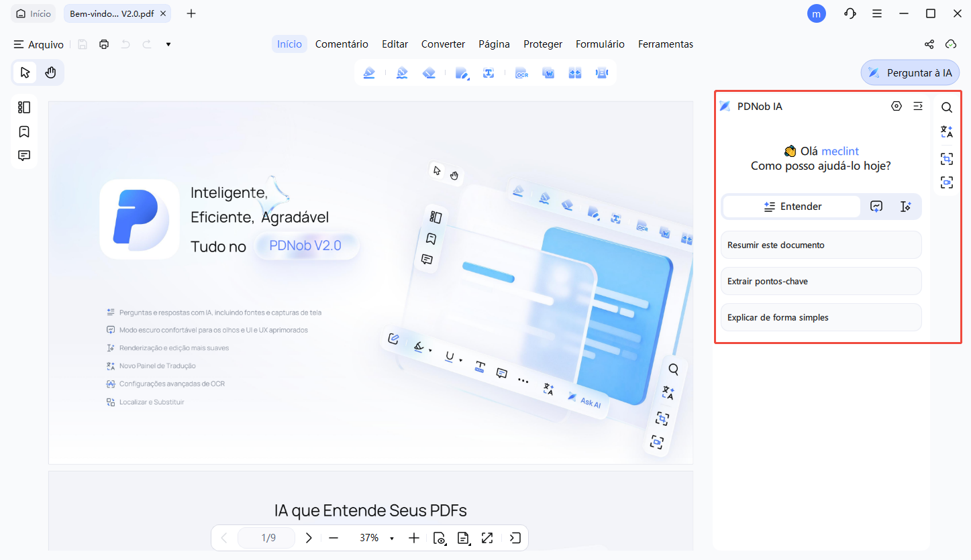Click the page number field showing 1/9
The image size is (971, 560).
266,537
